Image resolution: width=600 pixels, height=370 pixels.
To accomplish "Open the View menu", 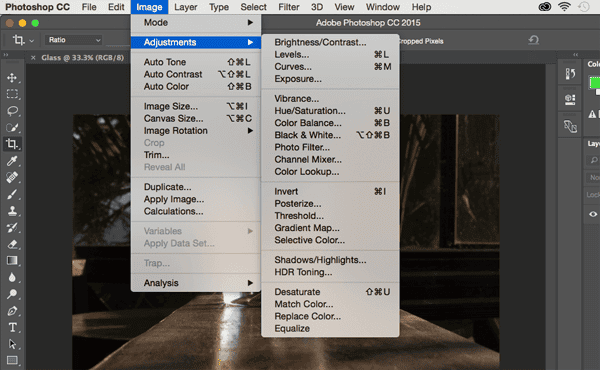I will tap(344, 7).
